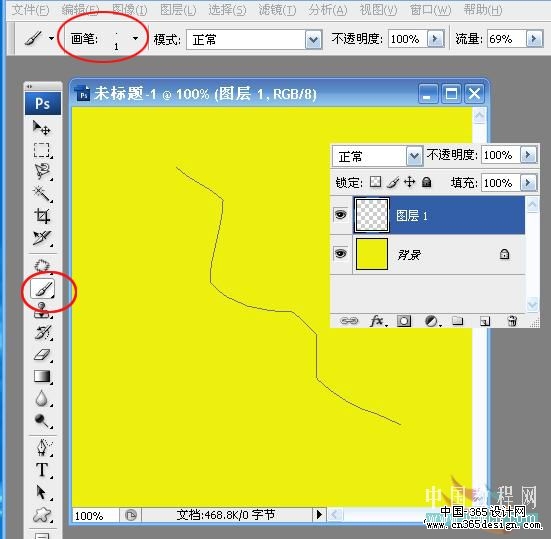Viewport: 551px width, 539px height.
Task: Select the Eraser tool
Action: 43,355
